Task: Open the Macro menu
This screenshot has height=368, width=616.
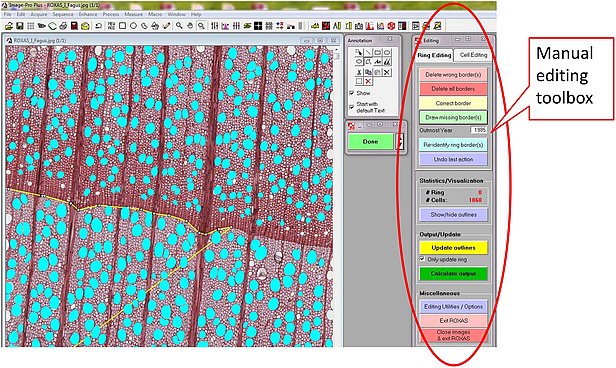Action: 155,14
